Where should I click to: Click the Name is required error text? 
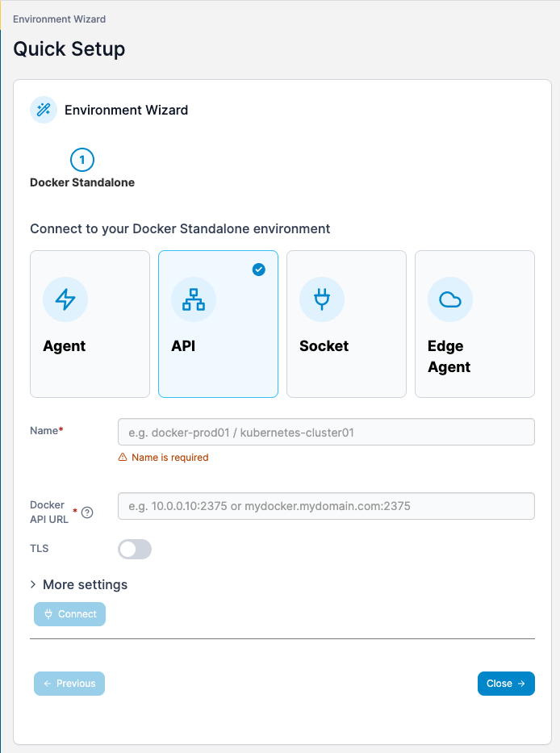(x=170, y=457)
